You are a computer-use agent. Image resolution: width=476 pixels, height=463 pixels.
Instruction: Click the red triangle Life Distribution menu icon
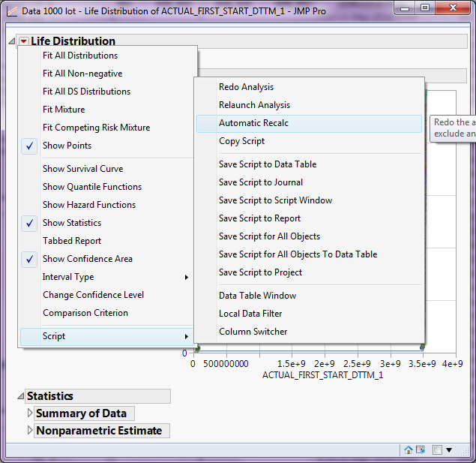[24, 41]
